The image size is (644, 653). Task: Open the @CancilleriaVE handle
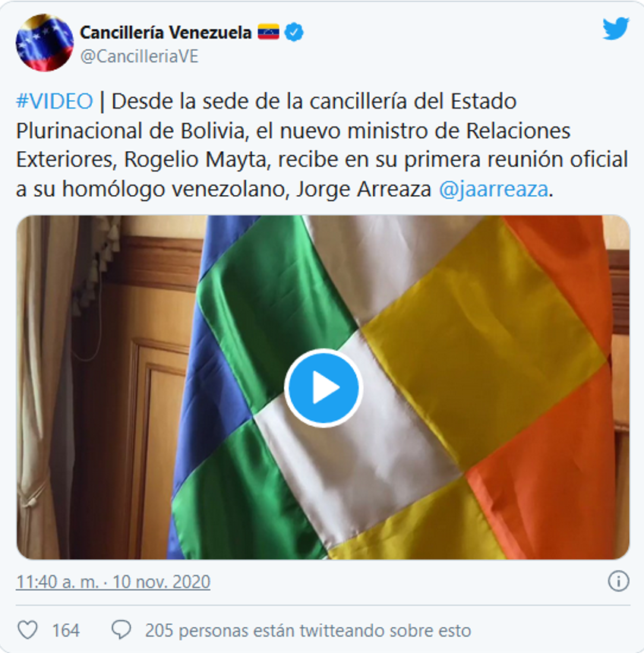click(139, 57)
